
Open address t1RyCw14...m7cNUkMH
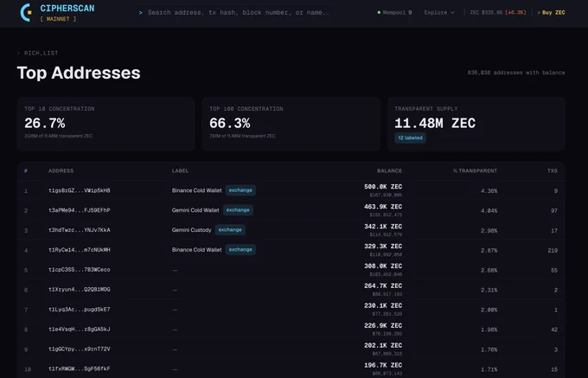80,250
